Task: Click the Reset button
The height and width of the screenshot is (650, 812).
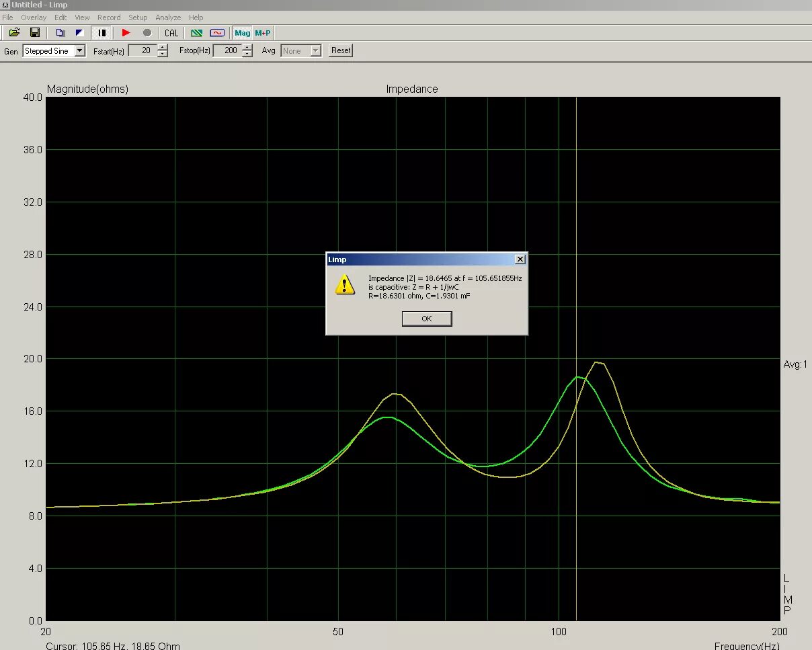Action: (341, 50)
